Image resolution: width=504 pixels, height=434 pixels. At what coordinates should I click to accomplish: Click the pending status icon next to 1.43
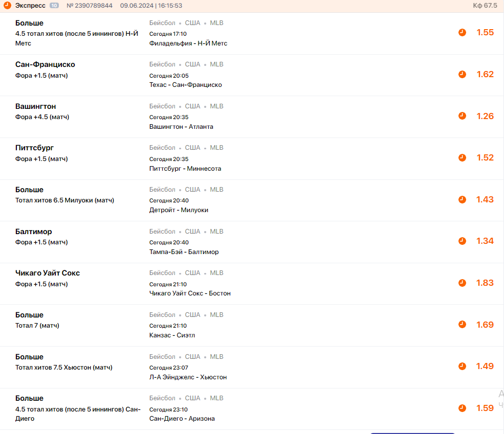tap(462, 200)
